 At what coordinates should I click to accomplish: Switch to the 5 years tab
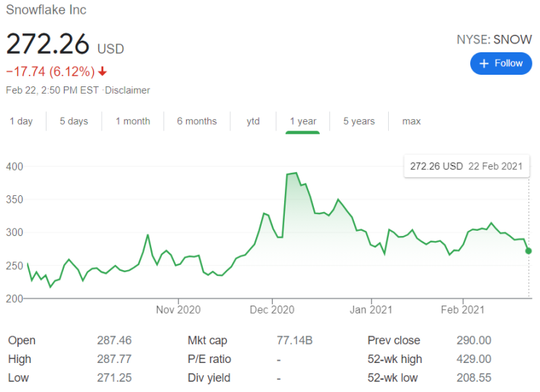pos(359,121)
